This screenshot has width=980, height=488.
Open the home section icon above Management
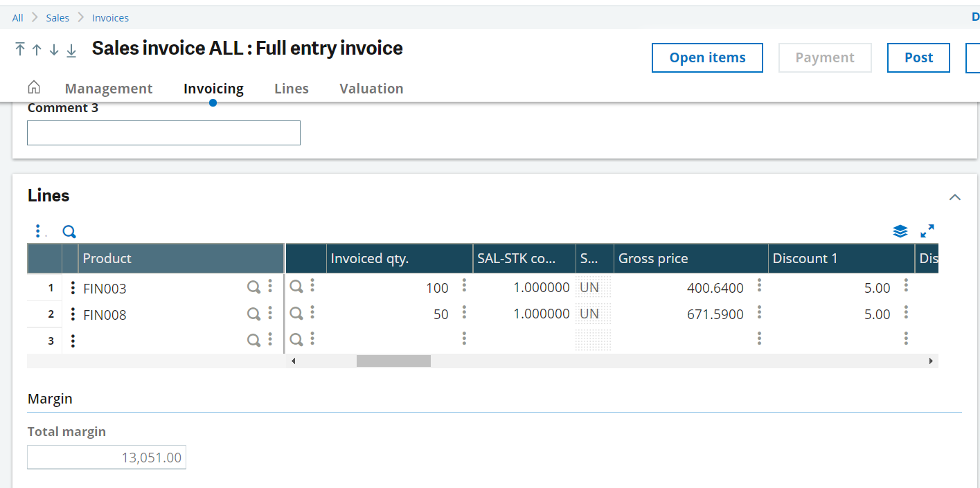[33, 87]
